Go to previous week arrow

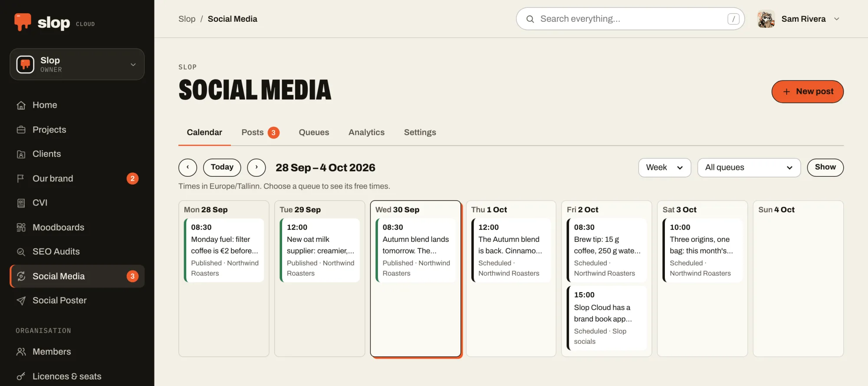coord(187,168)
